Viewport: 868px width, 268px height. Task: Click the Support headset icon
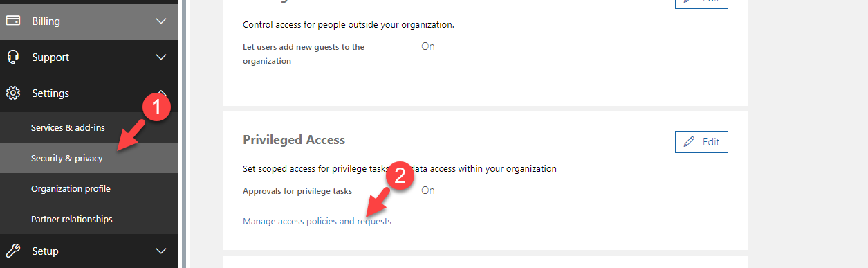13,57
